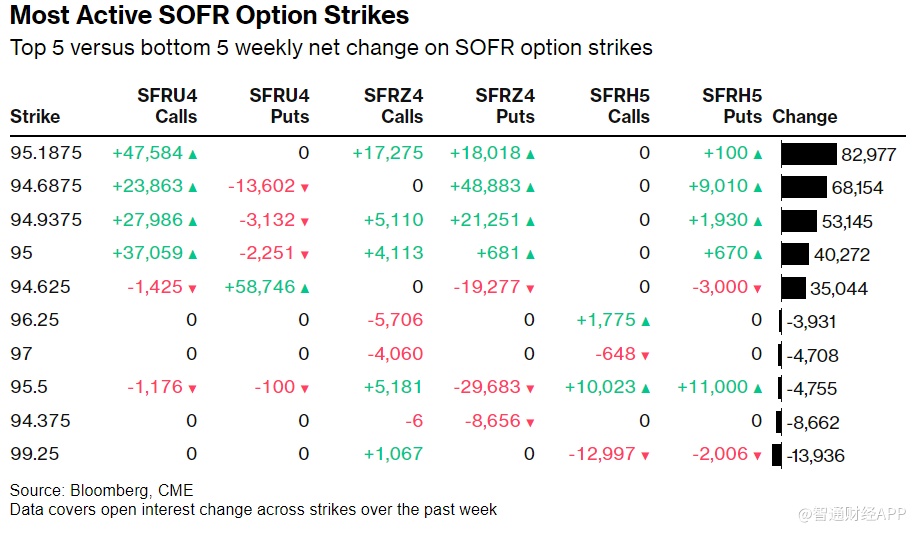Viewport: 916px width, 533px height.
Task: Click the black bar for 82,977 change
Action: point(808,154)
